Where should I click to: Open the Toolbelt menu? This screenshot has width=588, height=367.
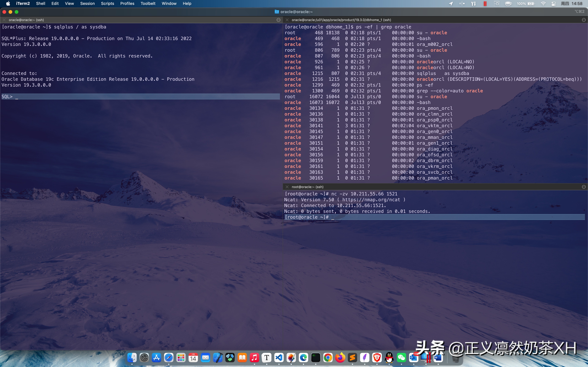coord(148,3)
